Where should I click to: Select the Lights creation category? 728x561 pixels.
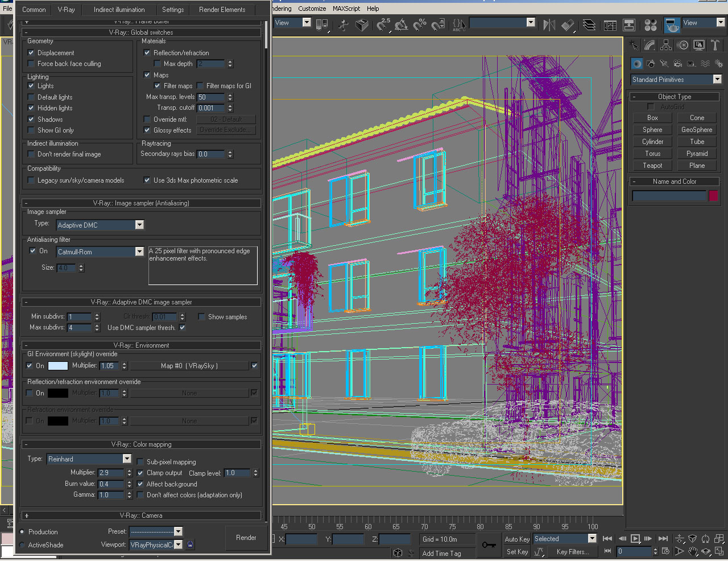[x=664, y=64]
